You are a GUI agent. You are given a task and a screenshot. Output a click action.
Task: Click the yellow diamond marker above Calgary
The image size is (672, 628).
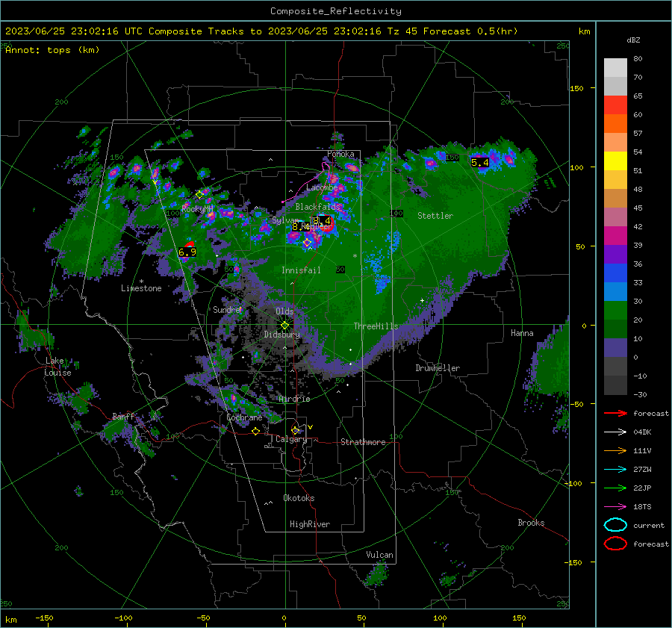(x=295, y=430)
